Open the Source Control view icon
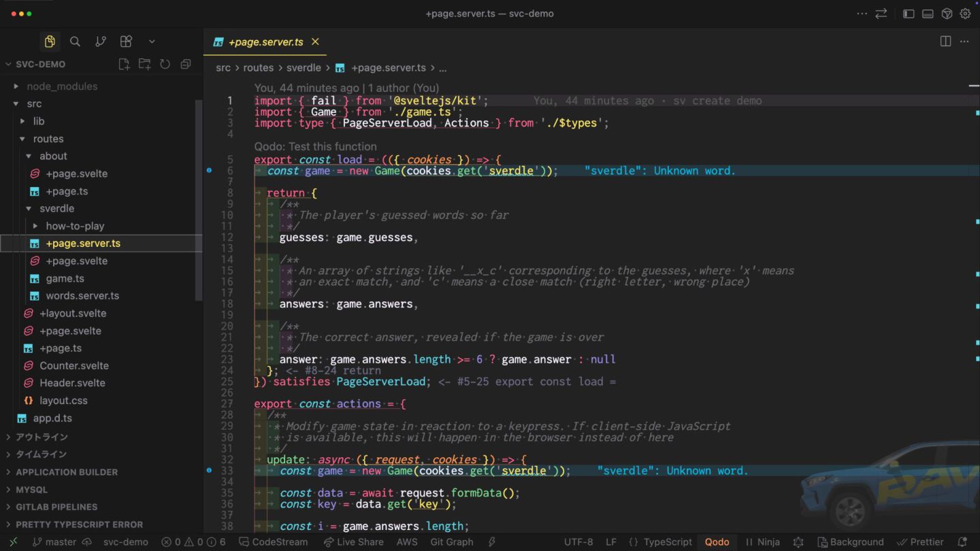The image size is (980, 551). point(101,41)
